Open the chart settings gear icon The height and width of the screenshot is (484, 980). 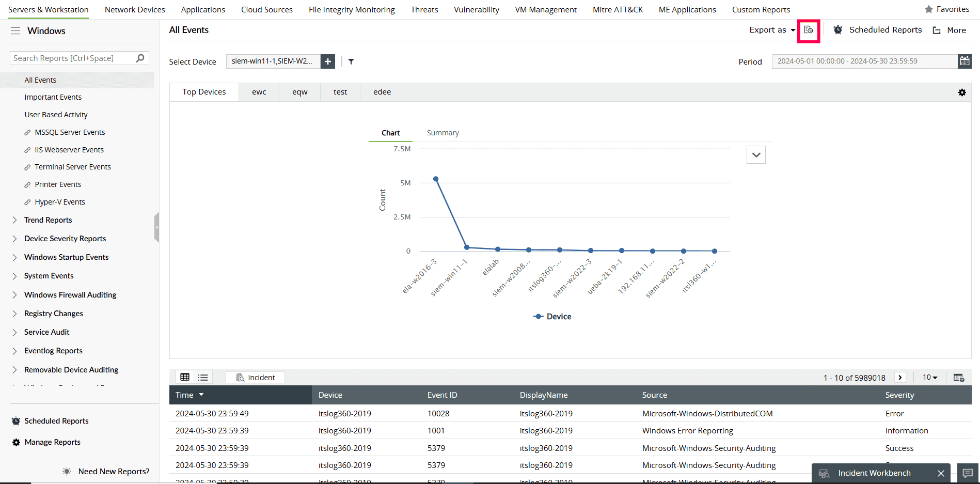(x=962, y=92)
